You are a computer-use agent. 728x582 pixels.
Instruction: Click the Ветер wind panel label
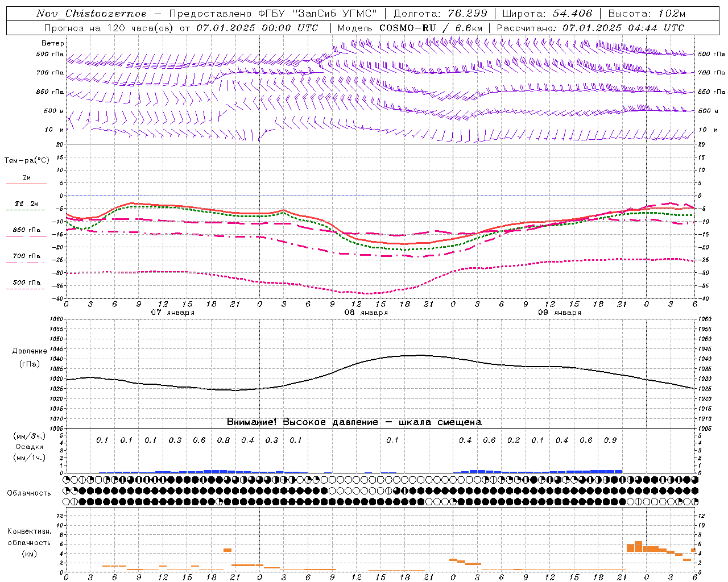pos(52,43)
